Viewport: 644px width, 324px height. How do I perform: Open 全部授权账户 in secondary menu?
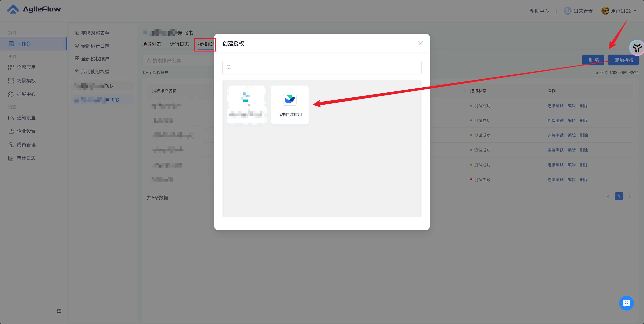pyautogui.click(x=95, y=59)
